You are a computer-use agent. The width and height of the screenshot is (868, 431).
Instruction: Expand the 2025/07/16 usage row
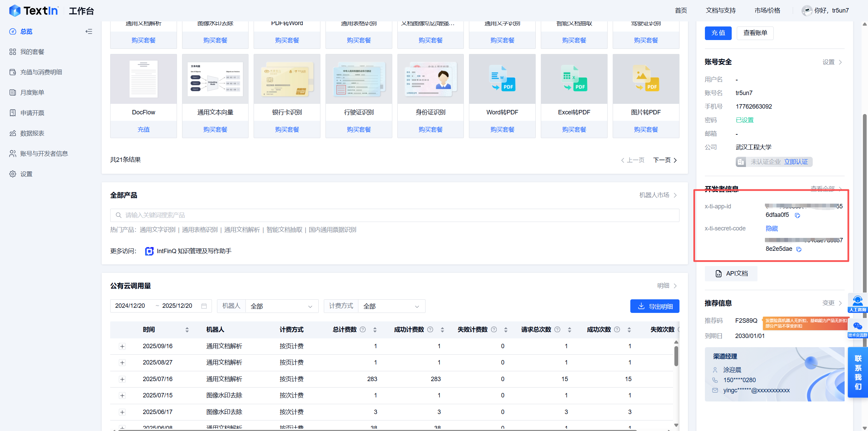122,379
